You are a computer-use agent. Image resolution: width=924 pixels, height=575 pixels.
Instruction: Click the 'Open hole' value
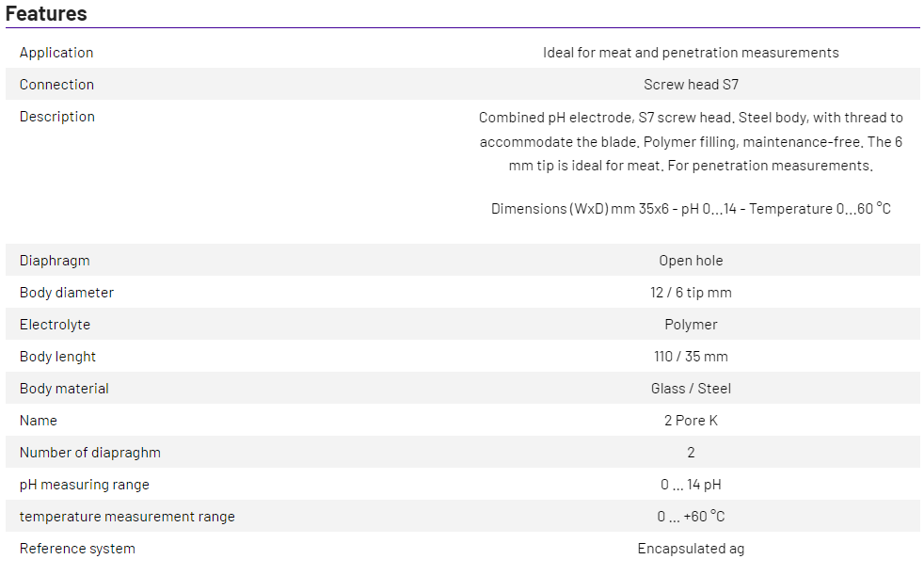click(x=691, y=261)
